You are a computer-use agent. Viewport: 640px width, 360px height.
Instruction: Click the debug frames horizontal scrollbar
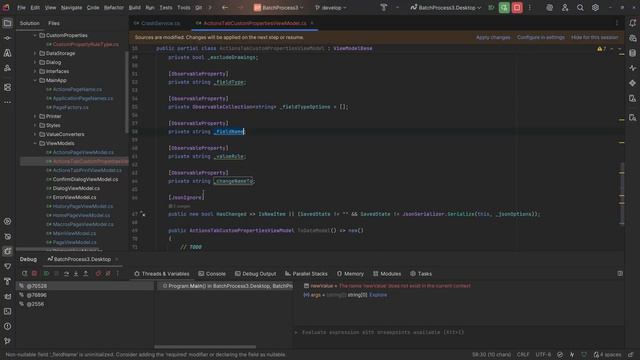[x=205, y=347]
